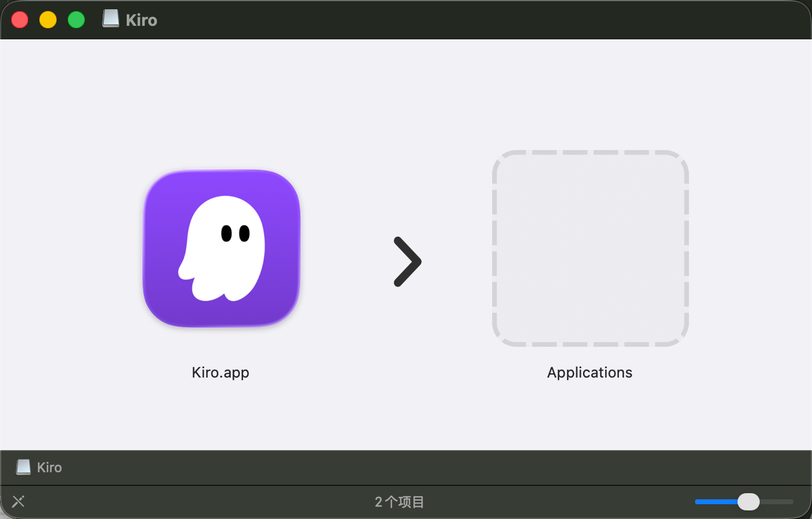Click the Applications label text
This screenshot has height=519, width=812.
pos(590,373)
